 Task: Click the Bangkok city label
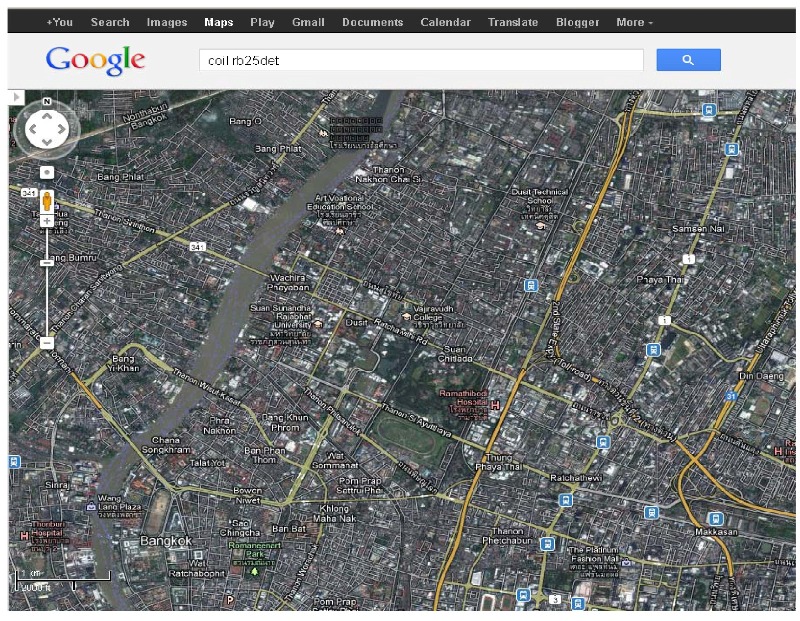tap(166, 541)
